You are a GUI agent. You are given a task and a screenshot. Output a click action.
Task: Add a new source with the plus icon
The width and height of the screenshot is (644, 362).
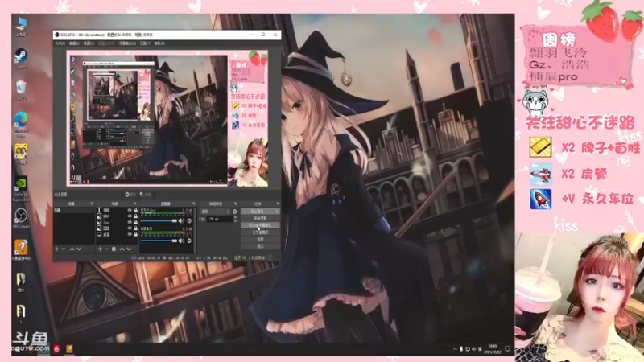(100, 249)
